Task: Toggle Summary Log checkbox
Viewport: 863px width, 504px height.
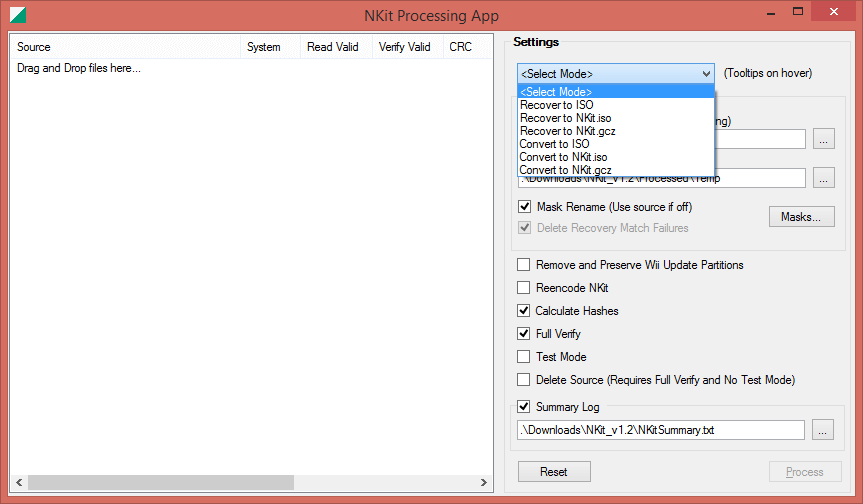Action: point(523,407)
